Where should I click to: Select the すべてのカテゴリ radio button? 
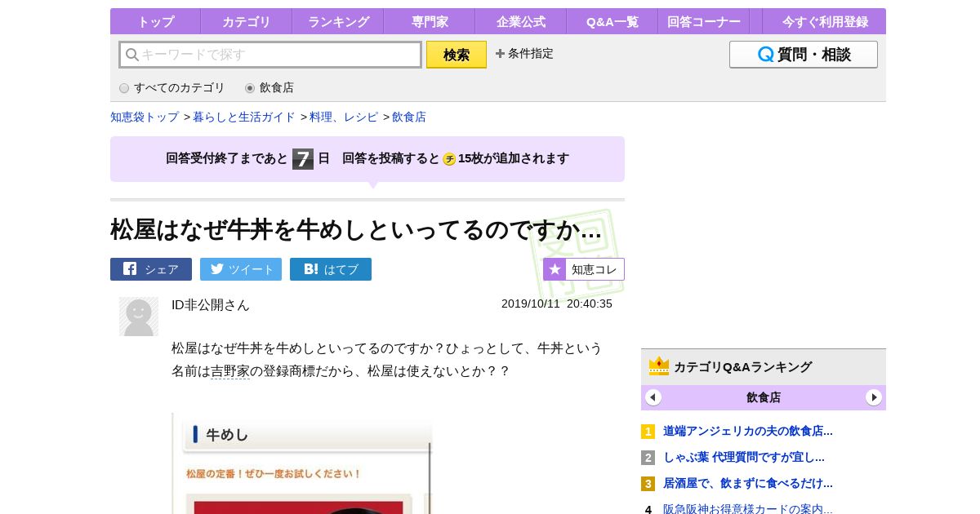(x=124, y=88)
